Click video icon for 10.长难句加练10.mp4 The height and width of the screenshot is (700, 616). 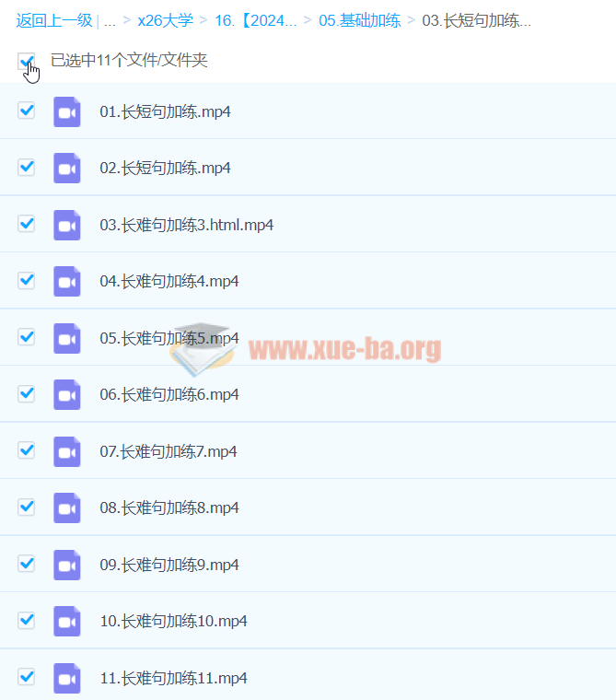(67, 621)
